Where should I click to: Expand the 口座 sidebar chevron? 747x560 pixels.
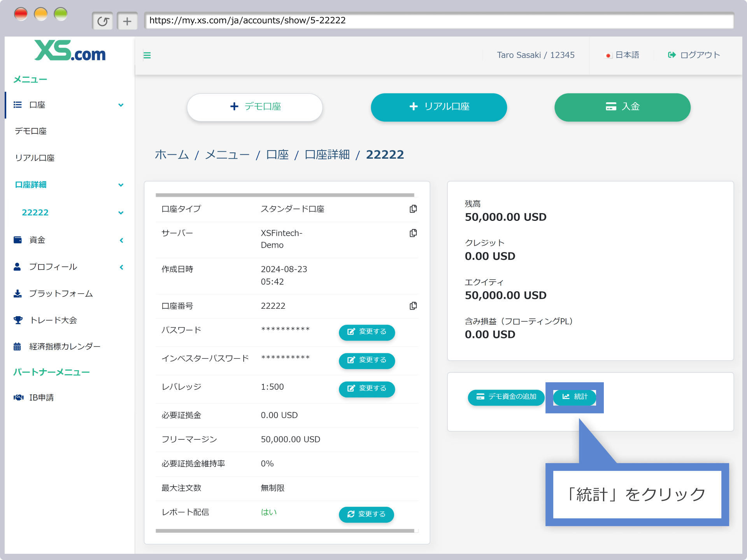121,105
